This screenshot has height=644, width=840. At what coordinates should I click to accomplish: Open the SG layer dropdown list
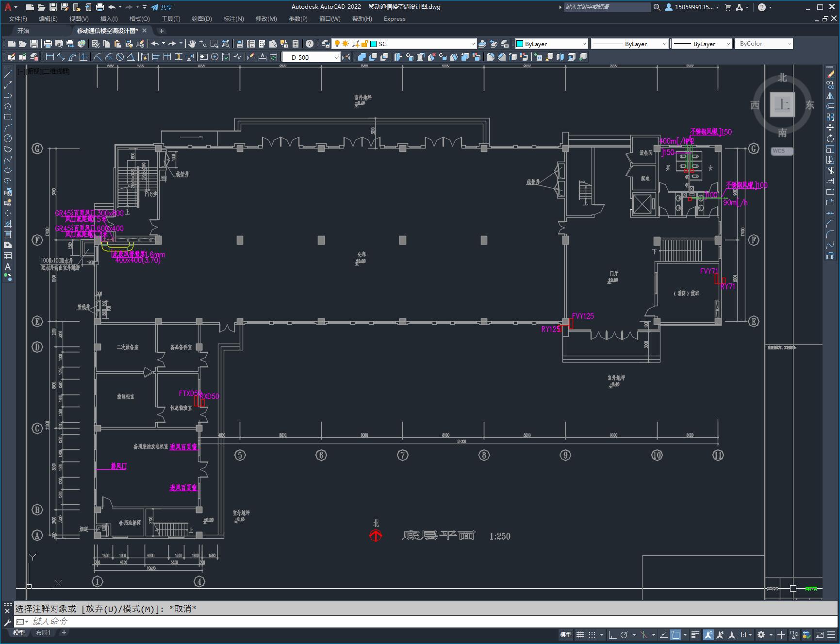[x=473, y=44]
